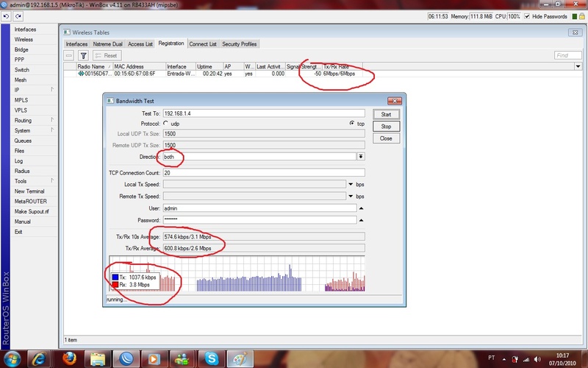Screen dimensions: 588x368
Task: Click Make Supout.rif in the sidebar
Action: 32,211
